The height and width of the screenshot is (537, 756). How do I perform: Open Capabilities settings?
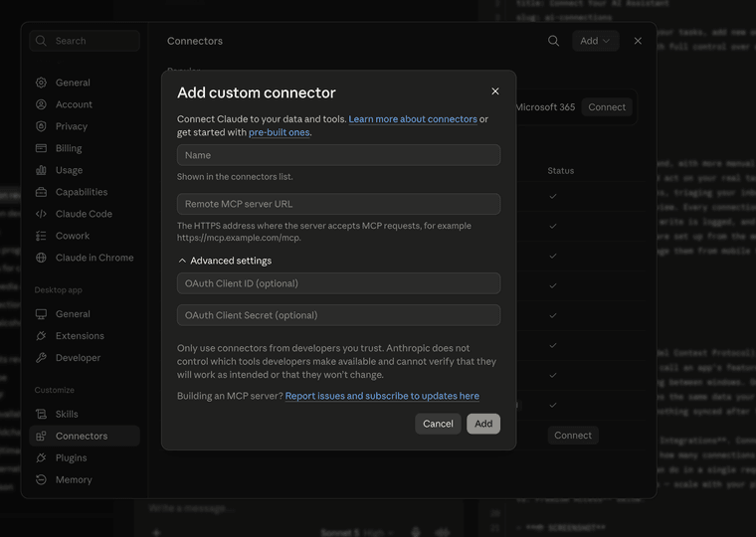85,192
